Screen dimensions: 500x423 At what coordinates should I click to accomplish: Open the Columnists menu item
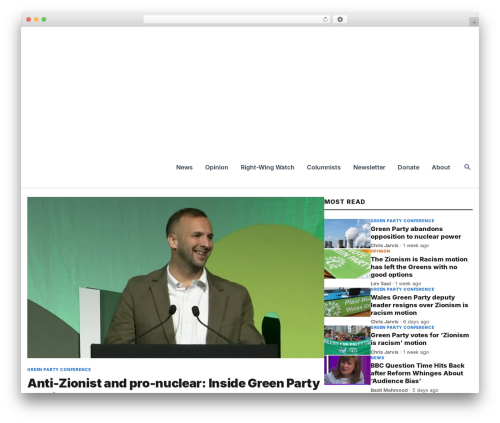[324, 167]
